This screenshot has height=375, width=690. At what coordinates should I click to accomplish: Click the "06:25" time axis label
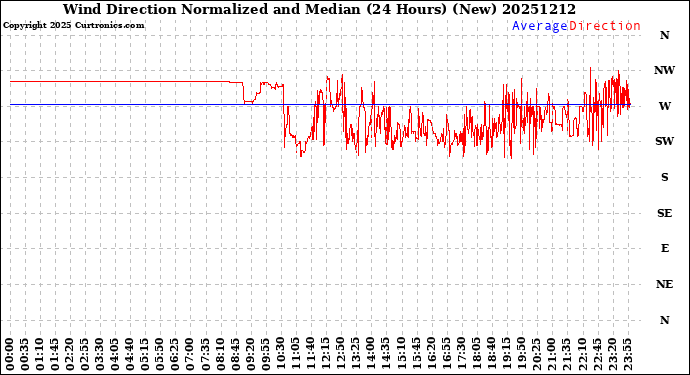pyautogui.click(x=175, y=354)
